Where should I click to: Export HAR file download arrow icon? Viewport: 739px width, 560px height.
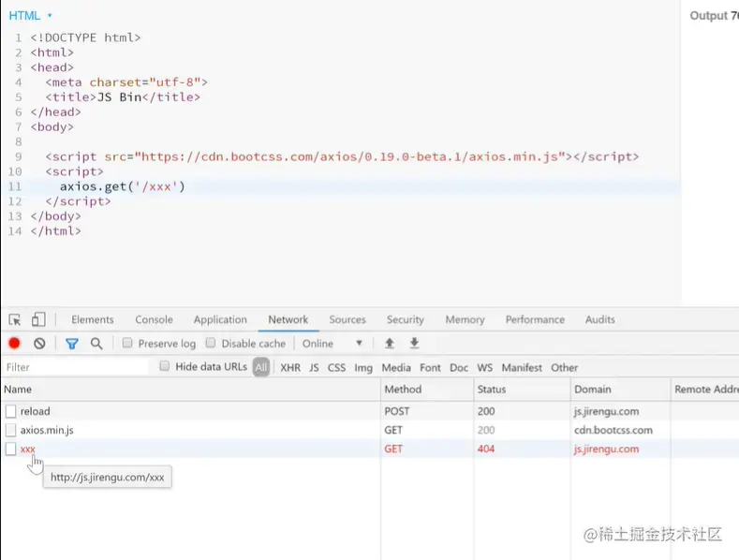(x=414, y=343)
